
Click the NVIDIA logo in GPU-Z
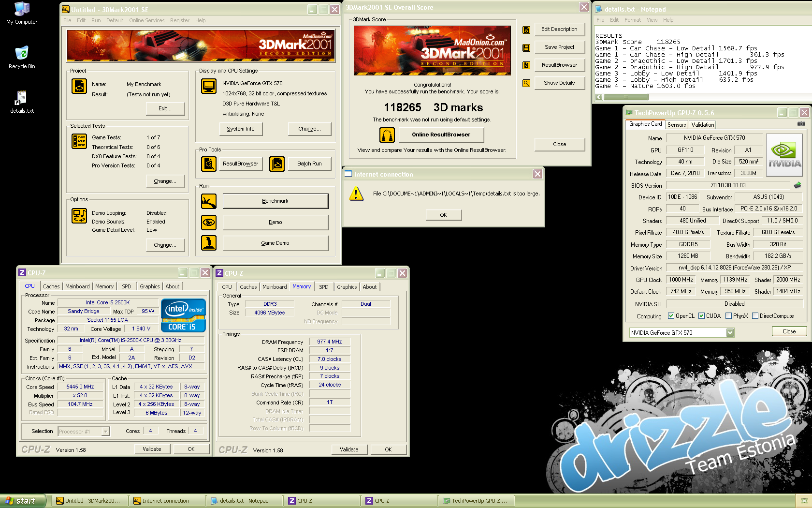(x=784, y=155)
